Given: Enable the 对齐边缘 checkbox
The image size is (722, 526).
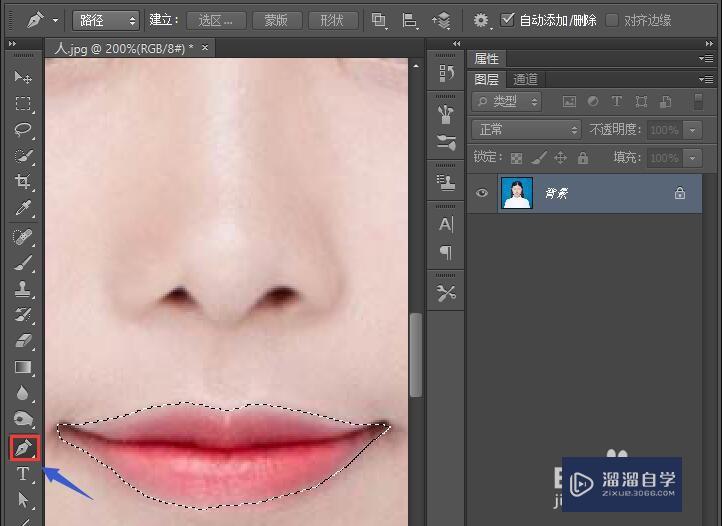Looking at the screenshot, I should [612, 20].
